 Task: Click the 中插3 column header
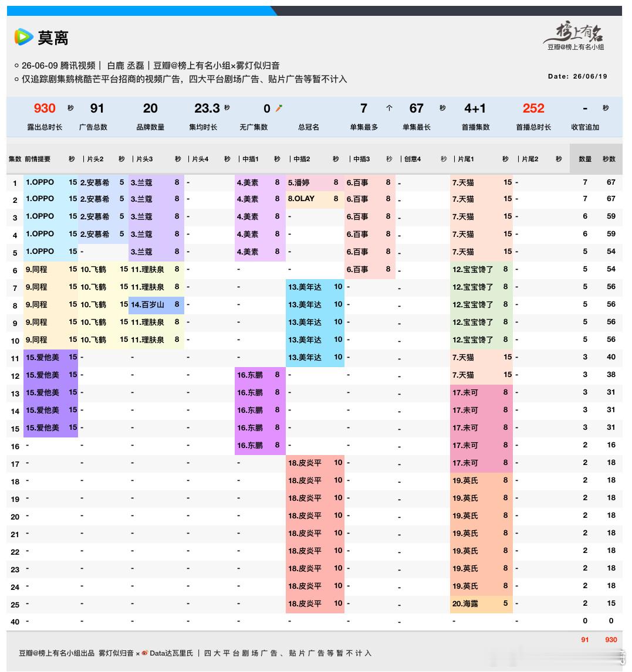coord(361,159)
